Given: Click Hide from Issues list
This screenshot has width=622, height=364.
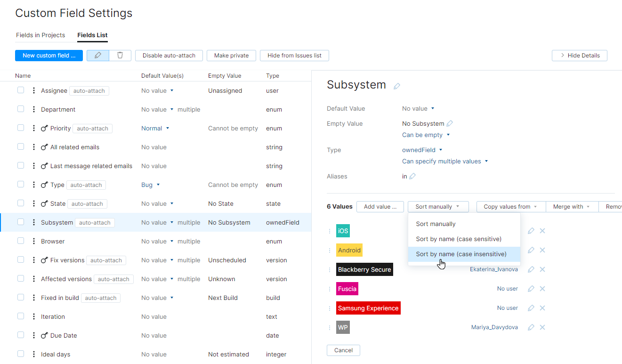Looking at the screenshot, I should click(x=294, y=55).
